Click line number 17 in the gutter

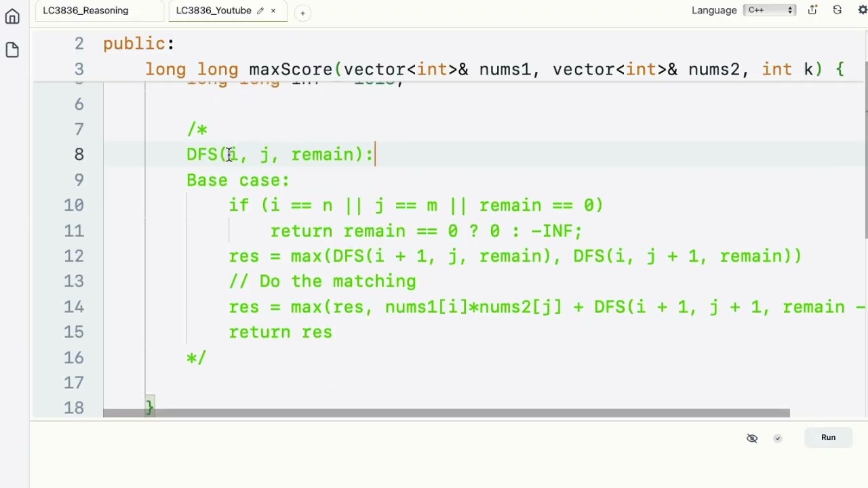click(74, 383)
